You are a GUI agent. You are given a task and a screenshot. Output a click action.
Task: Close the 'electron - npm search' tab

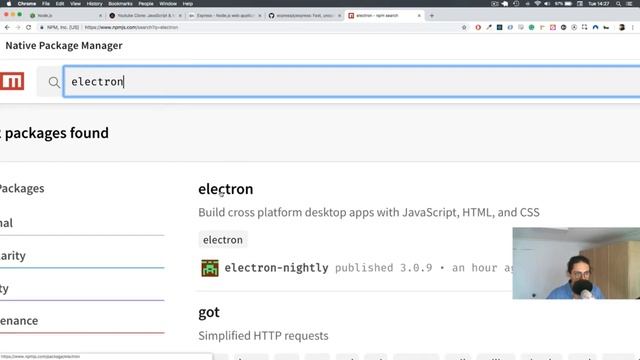point(419,16)
